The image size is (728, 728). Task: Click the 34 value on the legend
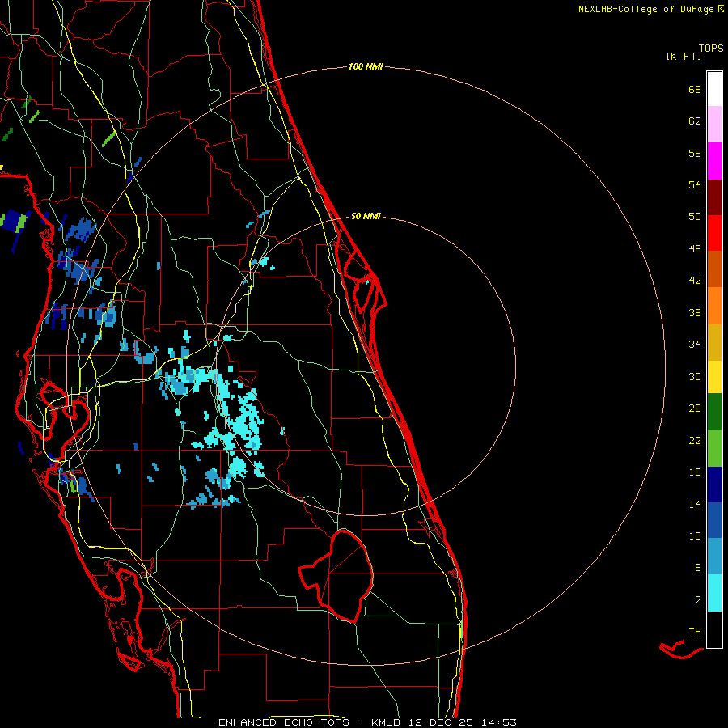click(695, 345)
